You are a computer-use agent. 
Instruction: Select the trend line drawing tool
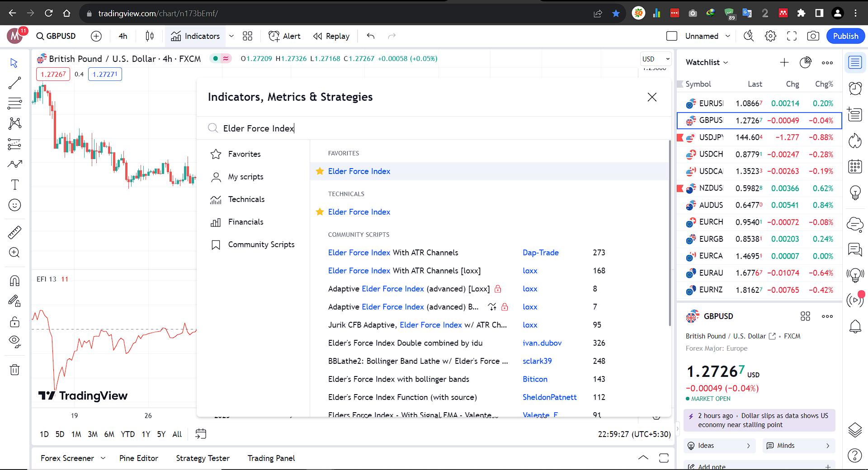click(14, 83)
